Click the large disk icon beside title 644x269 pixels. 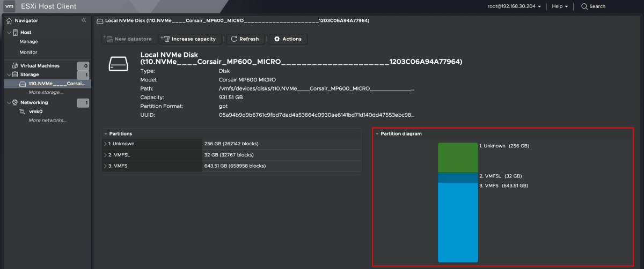119,63
